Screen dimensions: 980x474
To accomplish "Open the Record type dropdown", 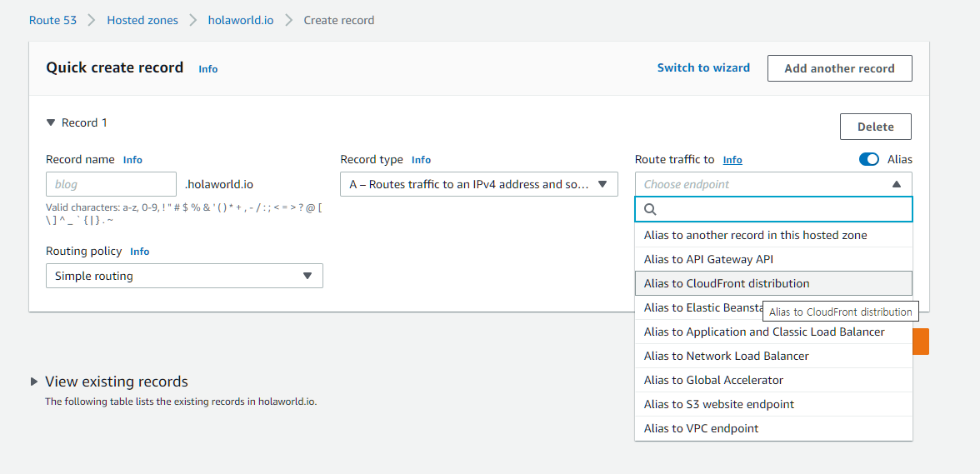I will 478,184.
